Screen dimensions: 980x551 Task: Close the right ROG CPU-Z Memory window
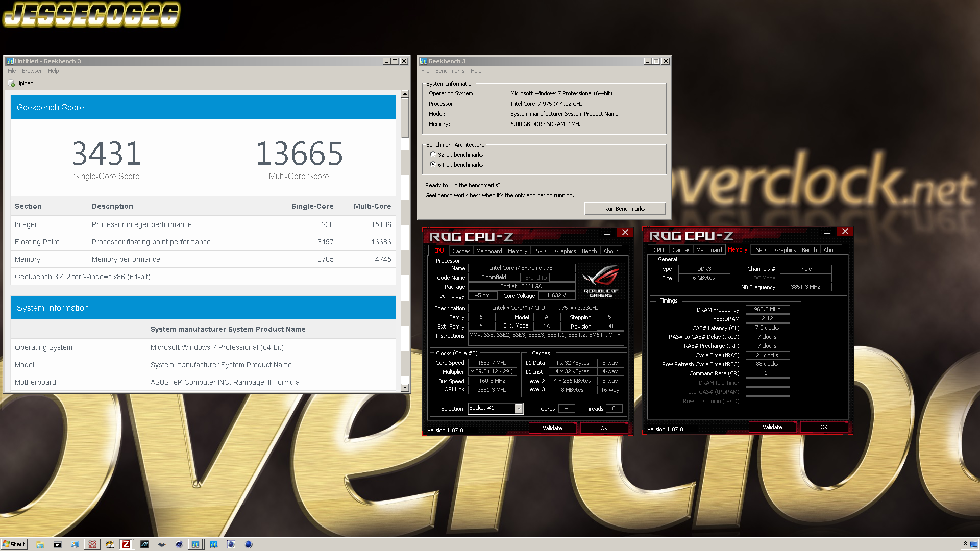coord(845,232)
